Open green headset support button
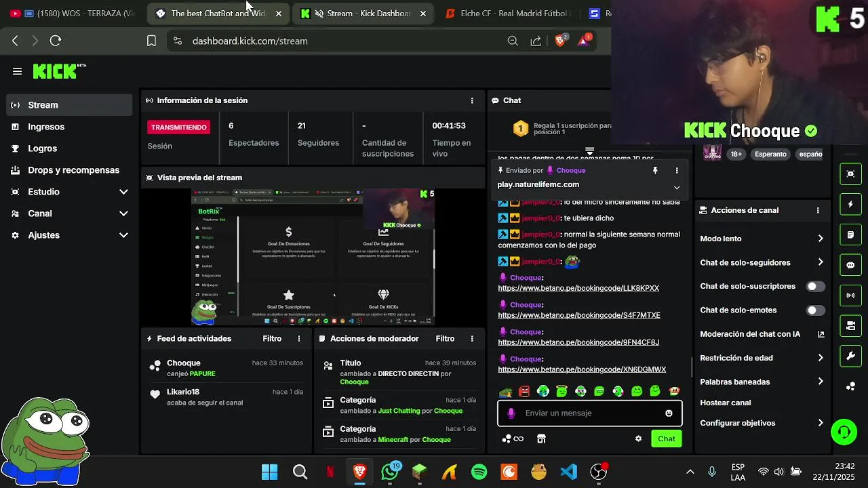Image resolution: width=868 pixels, height=488 pixels. (x=844, y=432)
